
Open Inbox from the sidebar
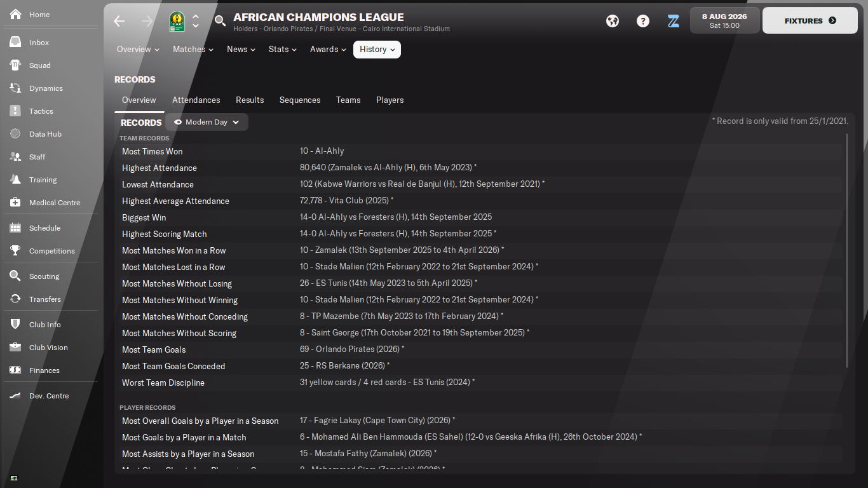(39, 43)
